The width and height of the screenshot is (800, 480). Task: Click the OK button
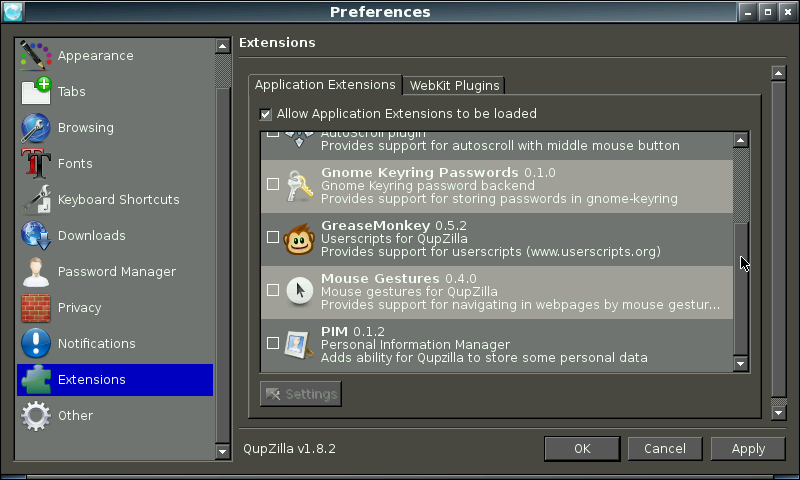582,449
